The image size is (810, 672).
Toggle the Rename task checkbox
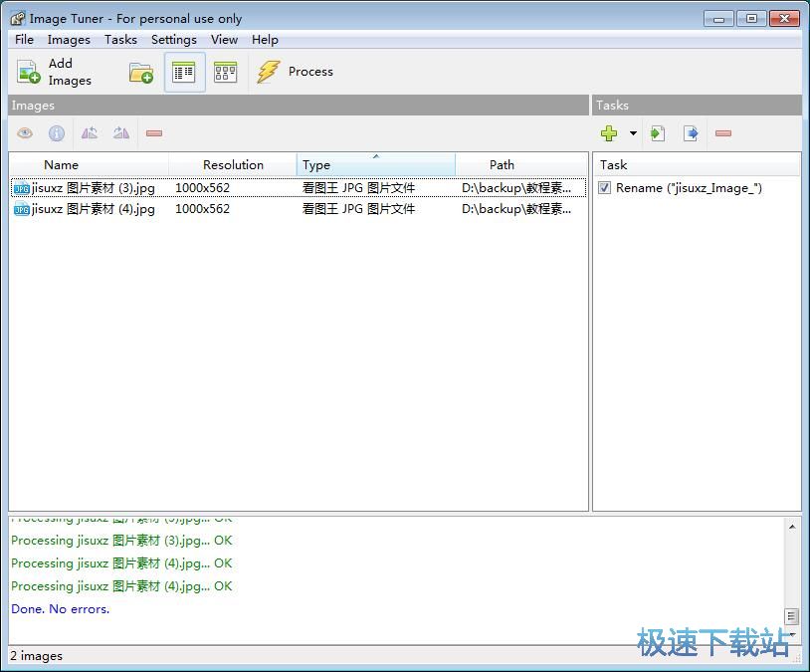604,187
